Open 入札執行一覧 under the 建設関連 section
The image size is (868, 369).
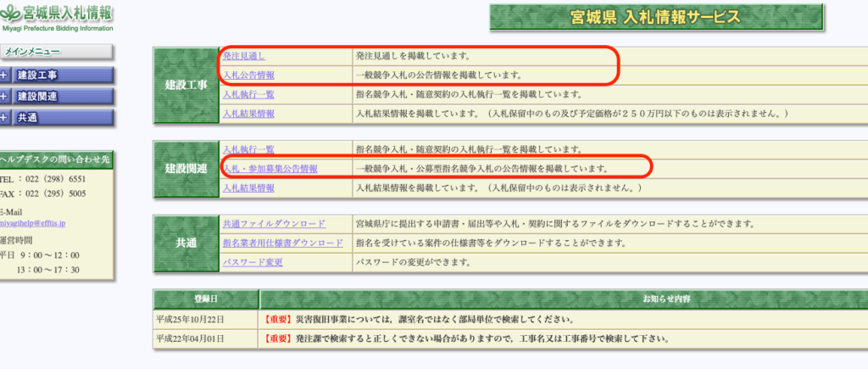coord(248,149)
